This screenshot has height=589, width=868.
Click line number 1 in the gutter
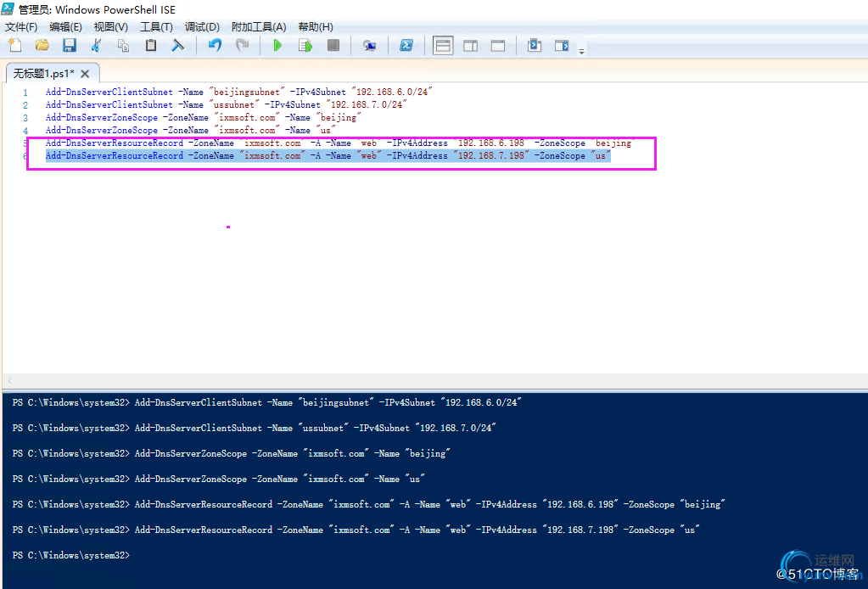pyautogui.click(x=25, y=93)
